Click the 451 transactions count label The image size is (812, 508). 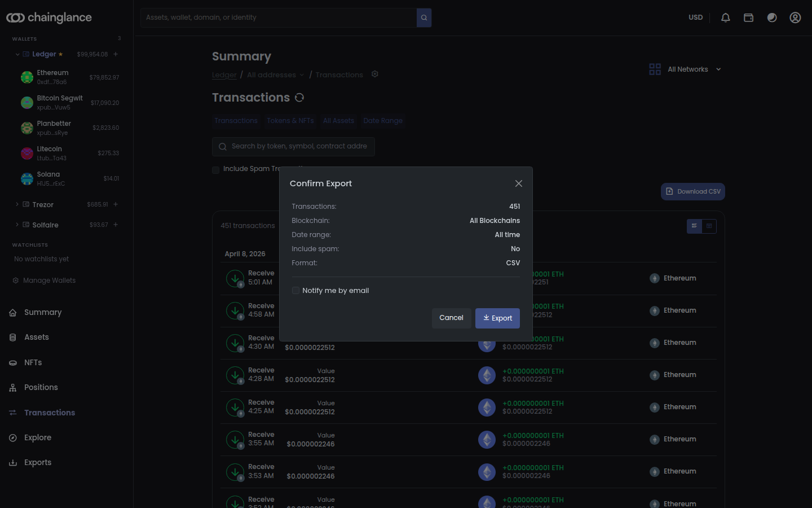248,226
